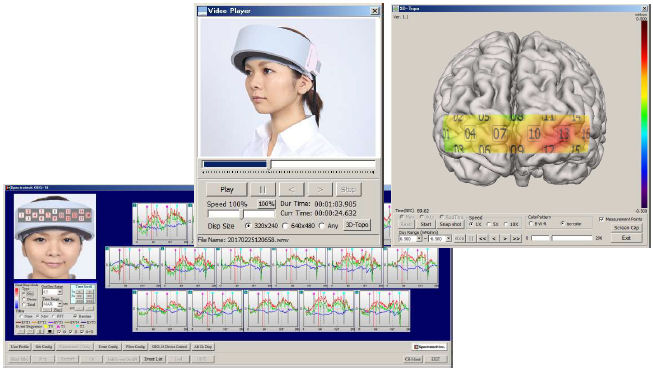Toggle the Measurement Points checkbox

tap(601, 219)
